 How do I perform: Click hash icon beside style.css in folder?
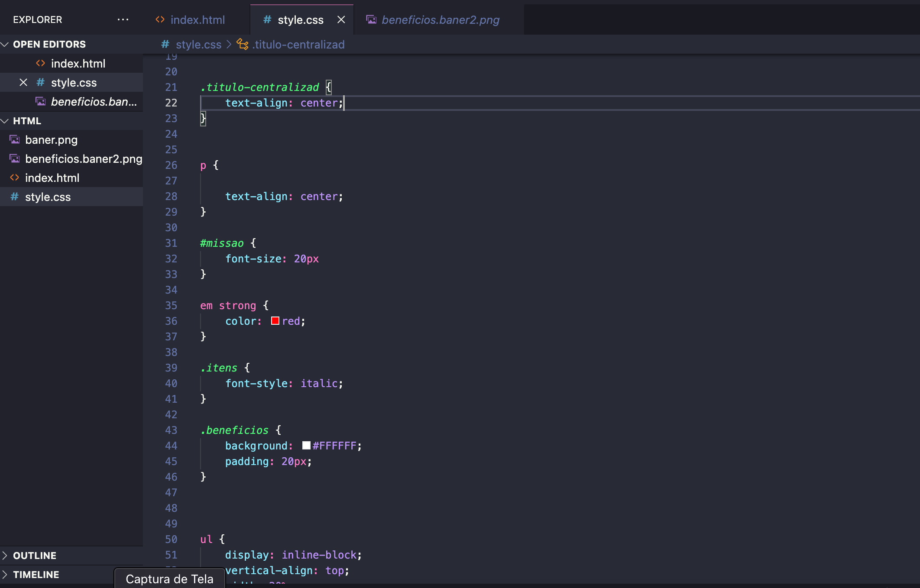[14, 197]
